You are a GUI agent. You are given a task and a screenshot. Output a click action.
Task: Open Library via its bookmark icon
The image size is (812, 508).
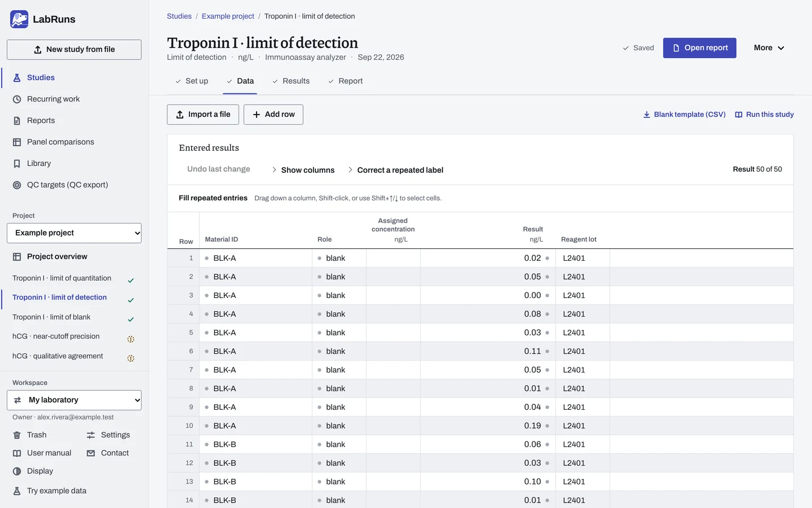17,164
